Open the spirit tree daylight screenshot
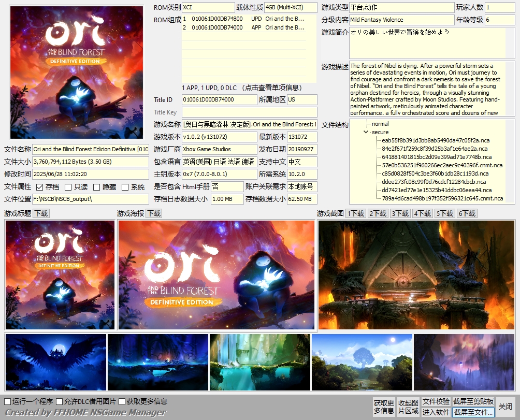The height and width of the screenshot is (420, 520). pyautogui.click(x=362, y=362)
